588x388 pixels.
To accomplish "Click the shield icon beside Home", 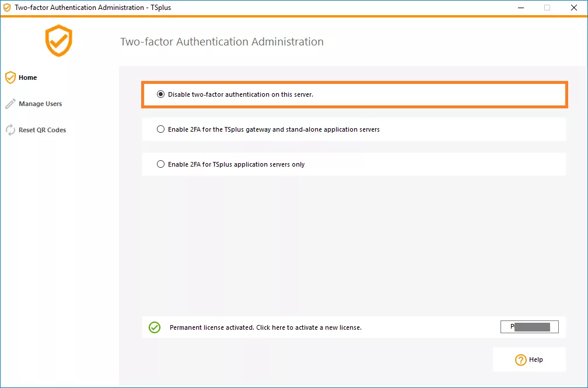I will (x=10, y=77).
